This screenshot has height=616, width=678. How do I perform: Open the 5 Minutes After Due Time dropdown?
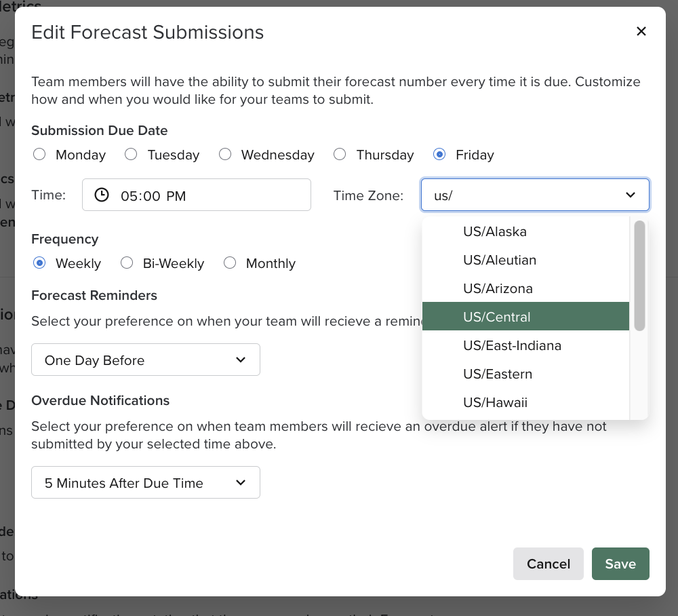tap(145, 482)
